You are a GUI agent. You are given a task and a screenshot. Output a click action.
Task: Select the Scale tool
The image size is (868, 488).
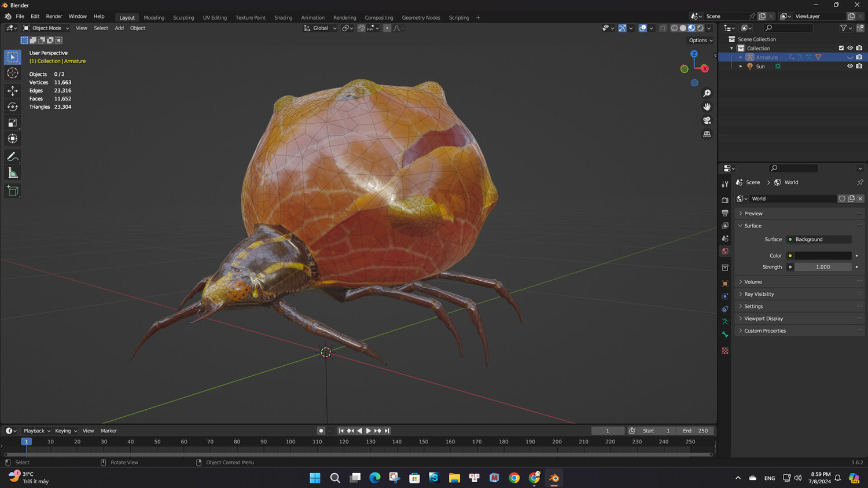13,123
